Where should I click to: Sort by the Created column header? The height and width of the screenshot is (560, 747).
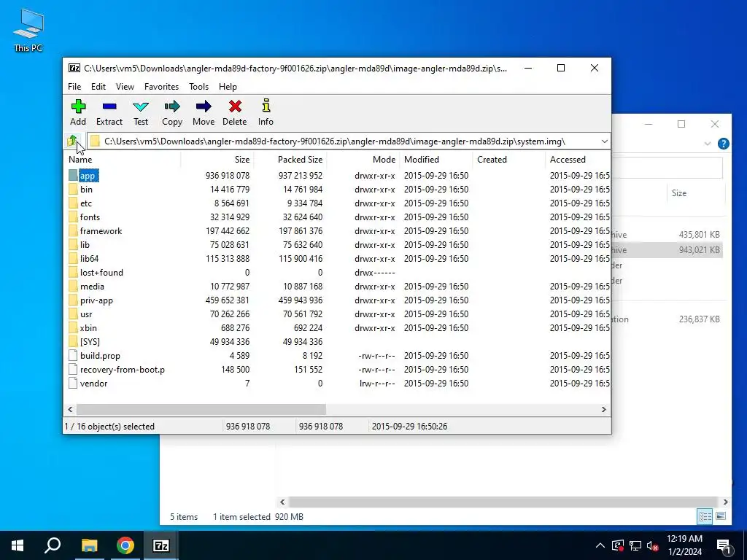click(x=508, y=160)
